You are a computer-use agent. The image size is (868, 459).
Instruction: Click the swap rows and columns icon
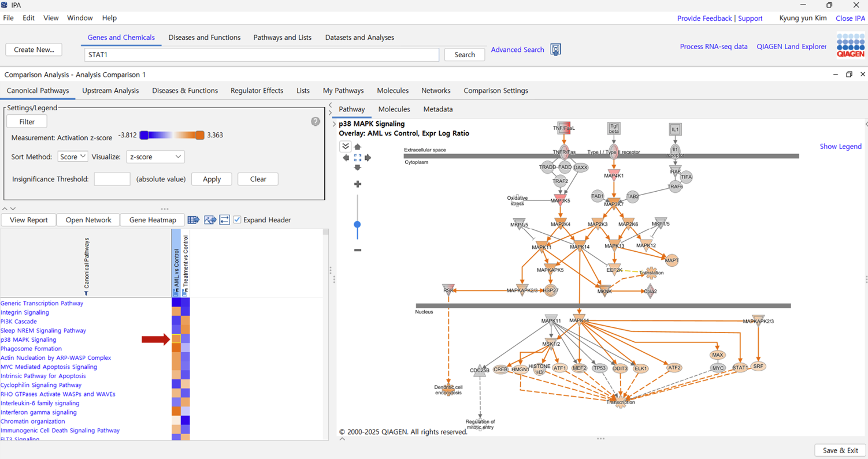[x=225, y=220]
